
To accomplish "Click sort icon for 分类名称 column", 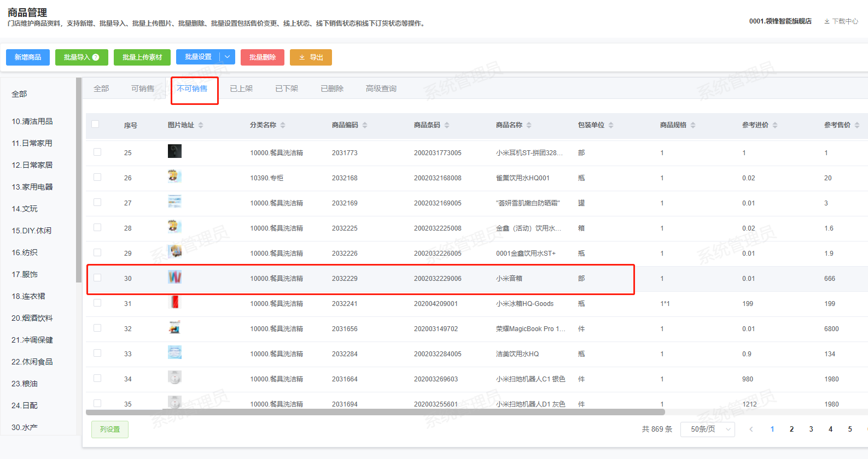I will pyautogui.click(x=283, y=125).
